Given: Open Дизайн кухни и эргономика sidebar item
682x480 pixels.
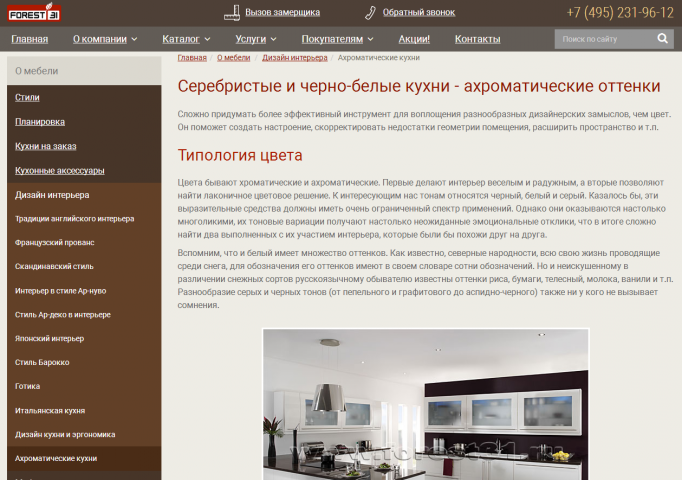Looking at the screenshot, I should 65,434.
